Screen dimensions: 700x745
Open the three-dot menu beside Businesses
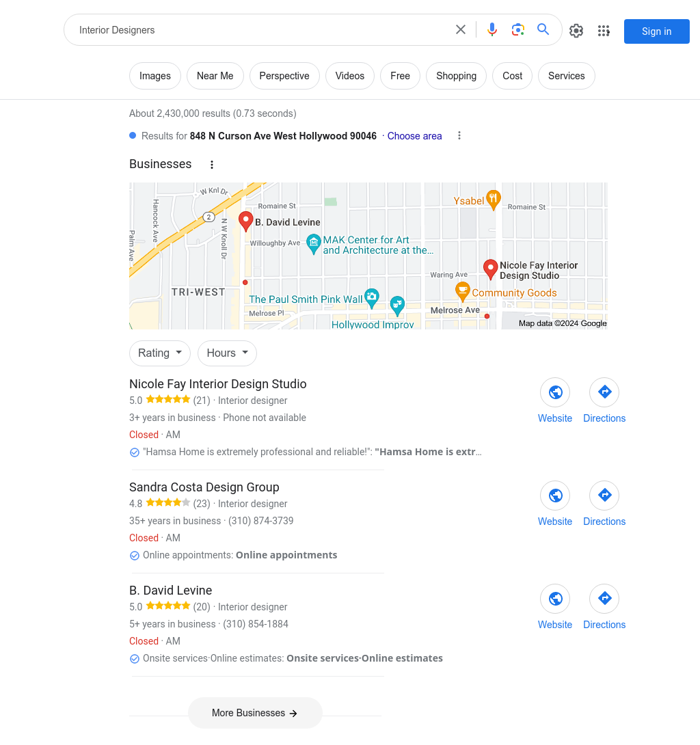pyautogui.click(x=212, y=165)
